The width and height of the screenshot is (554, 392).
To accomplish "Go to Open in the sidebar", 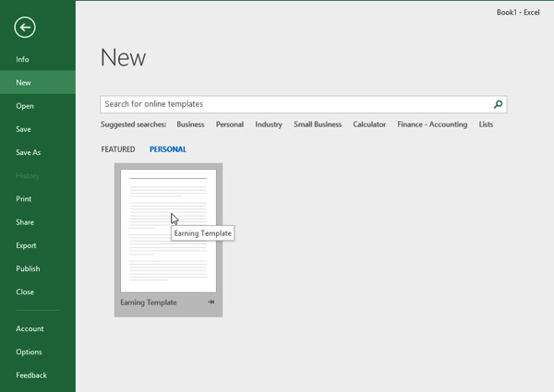I will click(25, 106).
